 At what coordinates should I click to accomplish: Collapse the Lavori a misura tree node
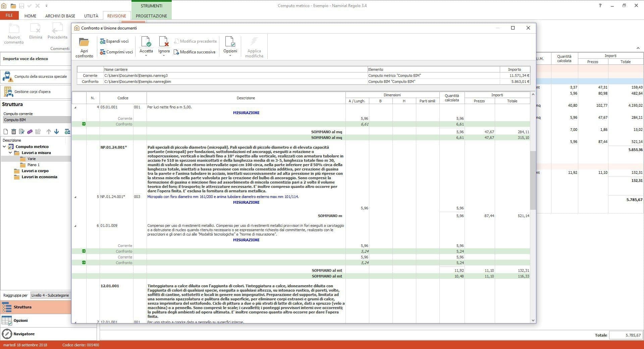pos(10,153)
